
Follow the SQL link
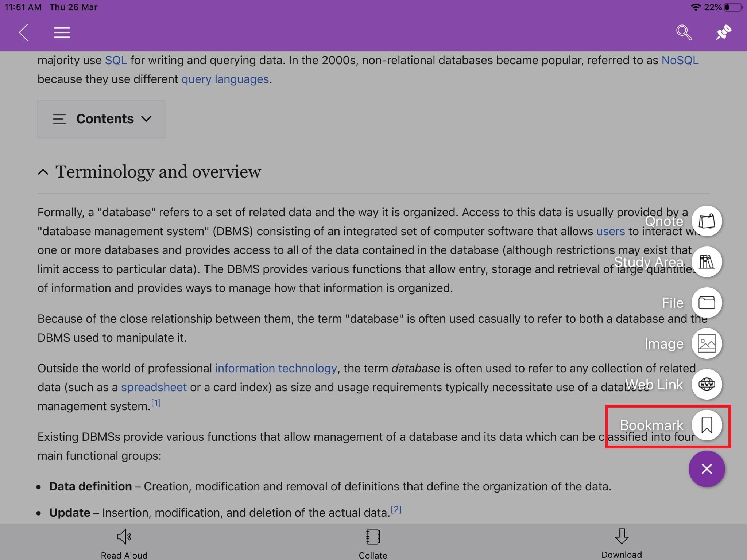click(116, 60)
